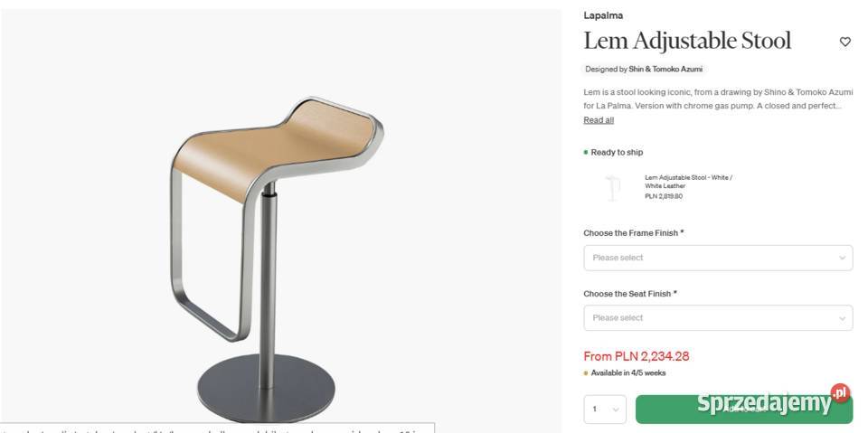Viewport: 868px width, 433px height.
Task: Open the Choose the Frame Finish dropdown
Action: coord(718,258)
